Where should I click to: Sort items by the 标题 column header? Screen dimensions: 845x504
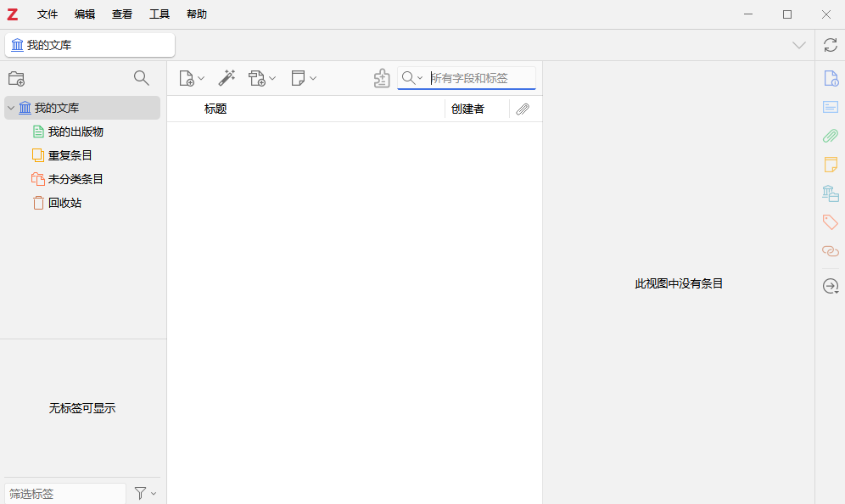pos(215,109)
